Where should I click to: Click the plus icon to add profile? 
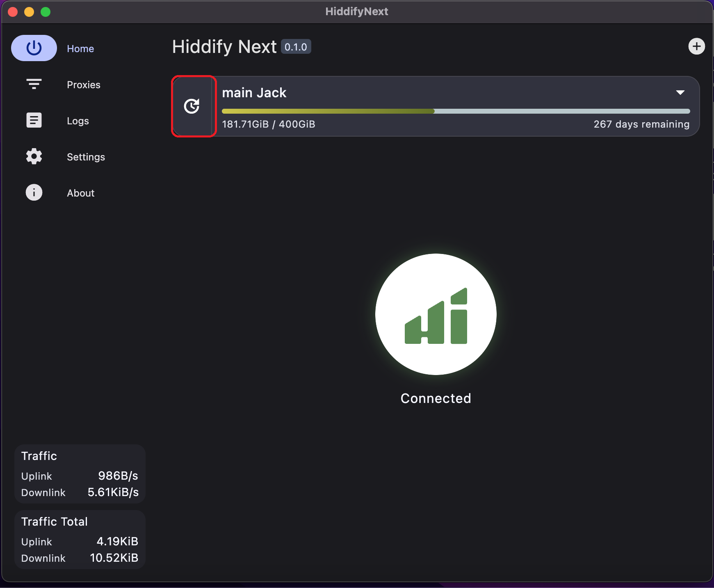(x=696, y=46)
